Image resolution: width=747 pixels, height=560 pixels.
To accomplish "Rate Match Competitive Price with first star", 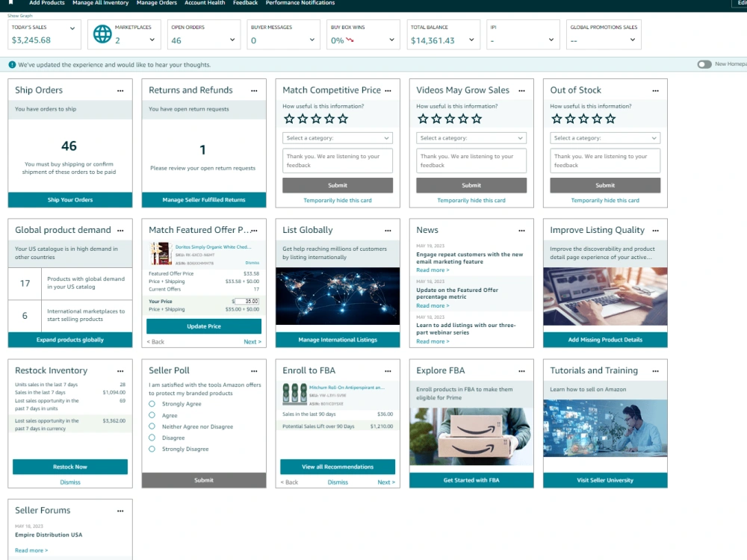I will (x=289, y=119).
